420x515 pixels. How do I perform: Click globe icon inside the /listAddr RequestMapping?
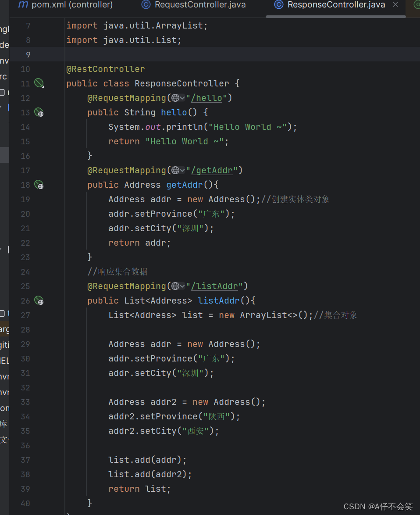point(176,286)
